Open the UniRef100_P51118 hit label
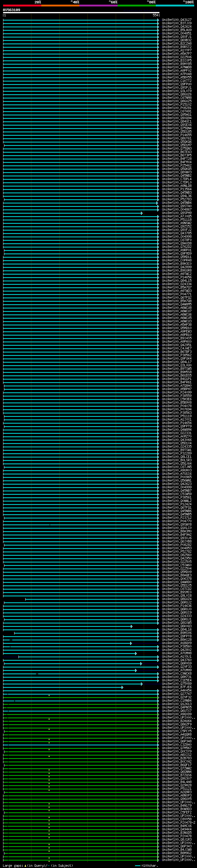 tap(177, 220)
